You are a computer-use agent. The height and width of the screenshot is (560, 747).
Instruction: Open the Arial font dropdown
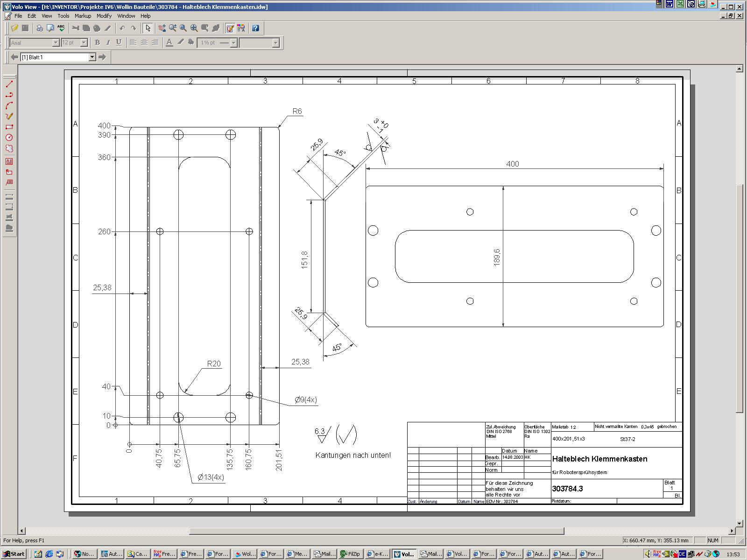[x=56, y=42]
